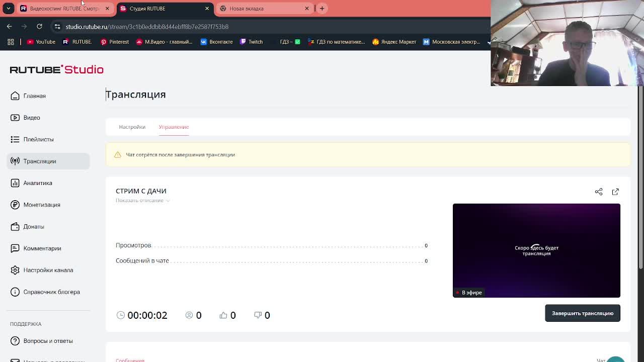The width and height of the screenshot is (644, 362).
Task: Open the Справочник блогера book icon
Action: click(15, 292)
